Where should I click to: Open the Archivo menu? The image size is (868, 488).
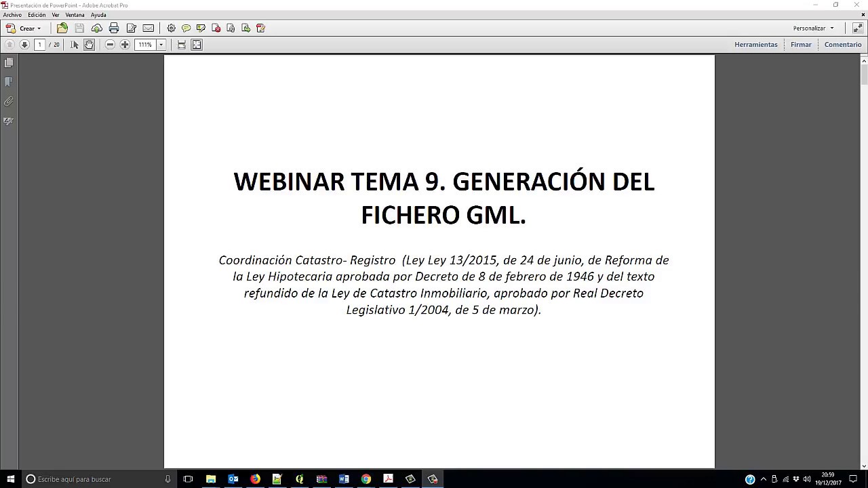click(x=12, y=15)
